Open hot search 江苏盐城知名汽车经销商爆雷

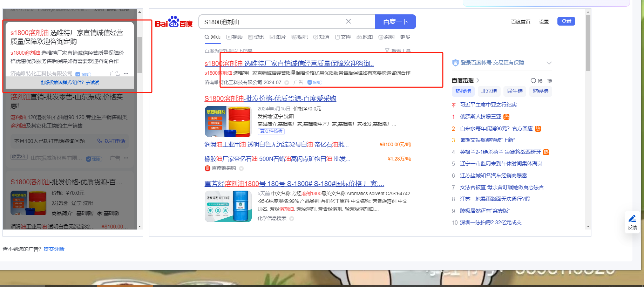[494, 176]
